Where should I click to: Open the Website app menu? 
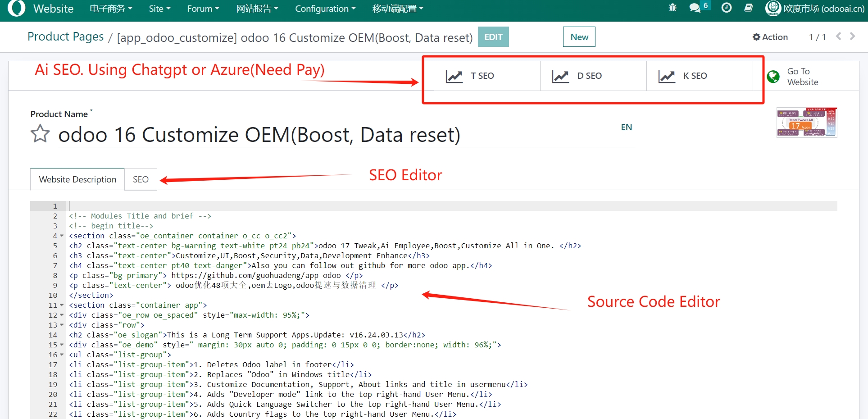[53, 9]
